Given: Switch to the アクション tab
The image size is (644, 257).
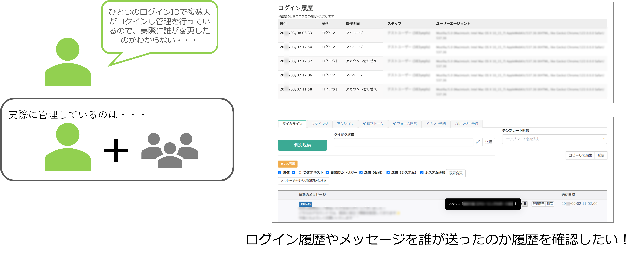Looking at the screenshot, I should [345, 124].
